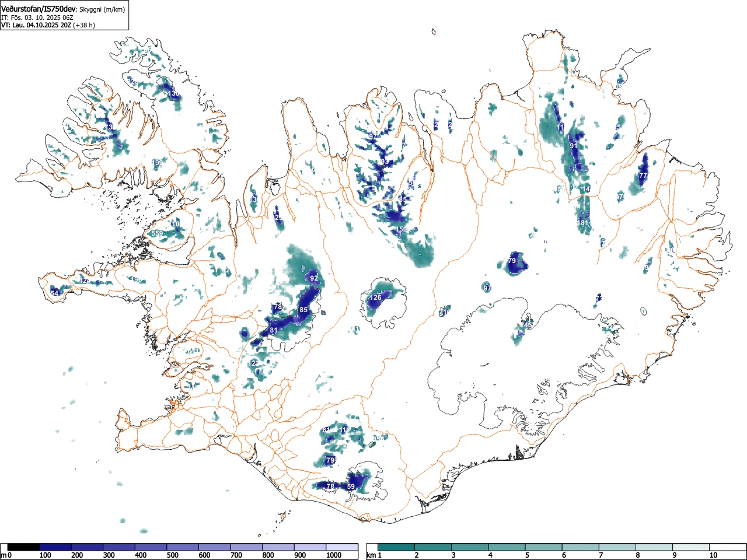The height and width of the screenshot is (560, 747).
Task: Select the 500 tick on the metre scale
Action: [x=172, y=555]
